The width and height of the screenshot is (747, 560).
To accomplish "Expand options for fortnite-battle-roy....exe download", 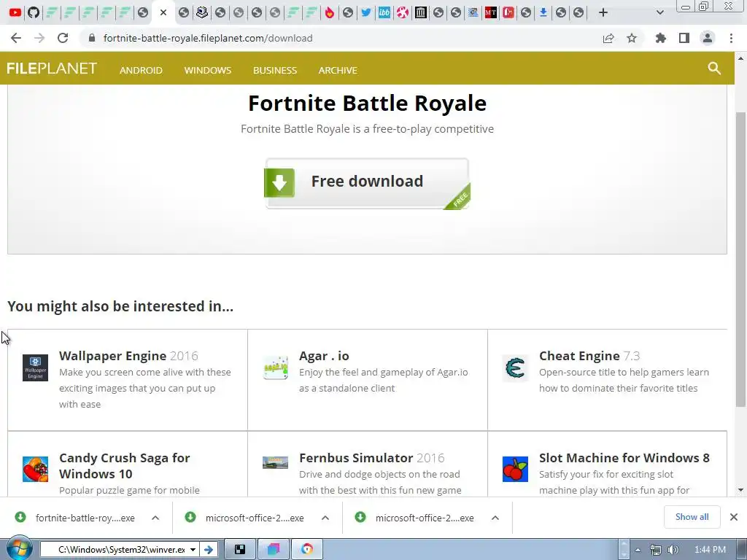I will click(x=155, y=518).
